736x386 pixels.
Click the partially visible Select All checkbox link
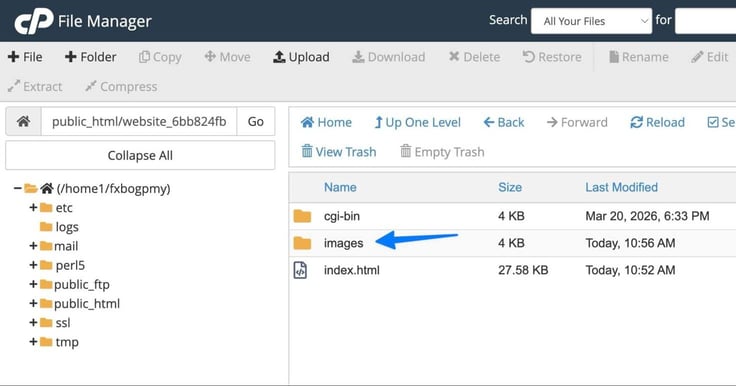pyautogui.click(x=721, y=123)
